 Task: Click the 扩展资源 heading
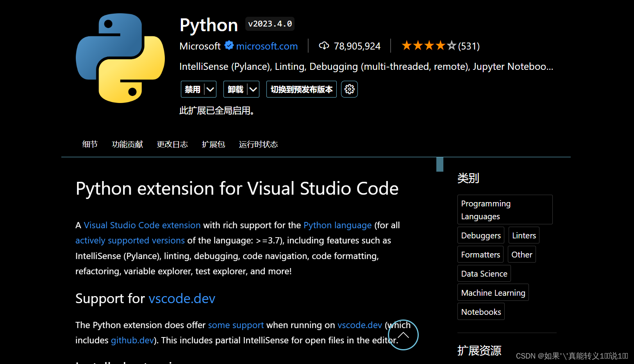(x=479, y=350)
